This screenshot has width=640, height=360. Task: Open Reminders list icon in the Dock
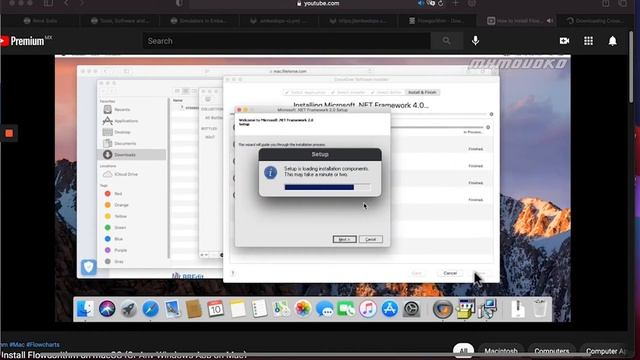259,309
